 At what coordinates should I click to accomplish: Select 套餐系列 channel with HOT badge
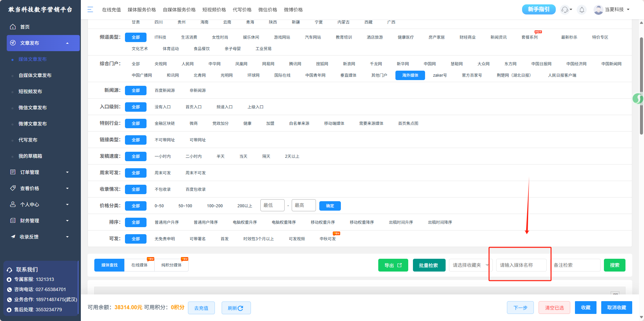pos(529,37)
